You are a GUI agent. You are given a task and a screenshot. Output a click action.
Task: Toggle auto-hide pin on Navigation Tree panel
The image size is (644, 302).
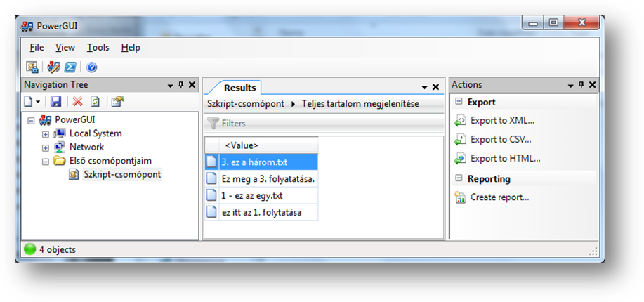[x=180, y=85]
